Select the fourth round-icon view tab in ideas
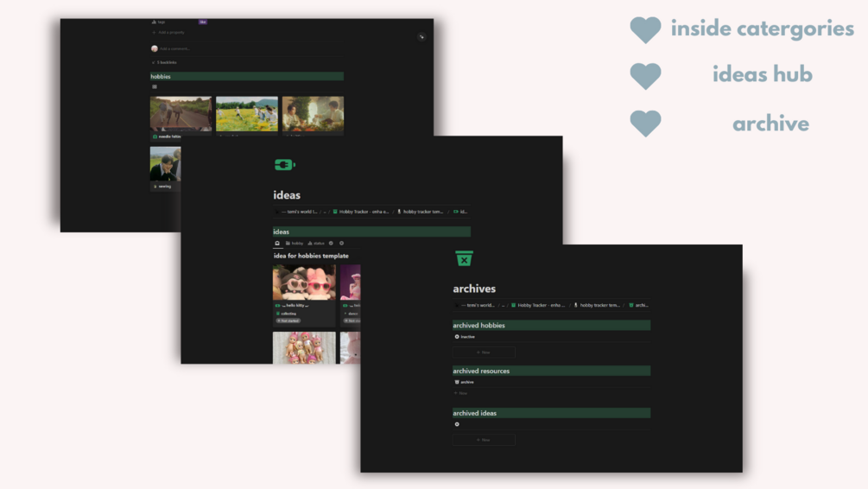The width and height of the screenshot is (868, 489). point(331,243)
